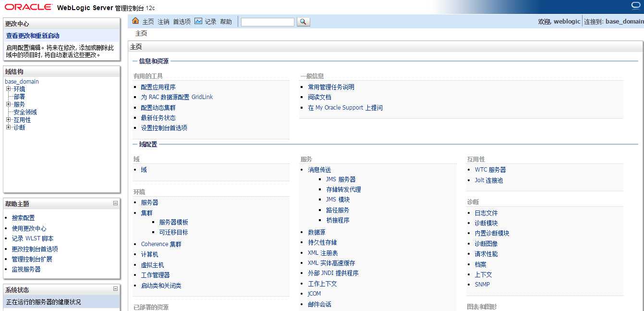Open 存储转发代理 link

click(343, 189)
